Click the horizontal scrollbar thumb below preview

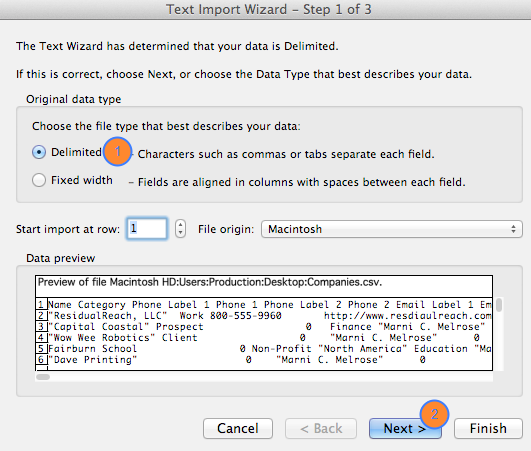[43, 377]
